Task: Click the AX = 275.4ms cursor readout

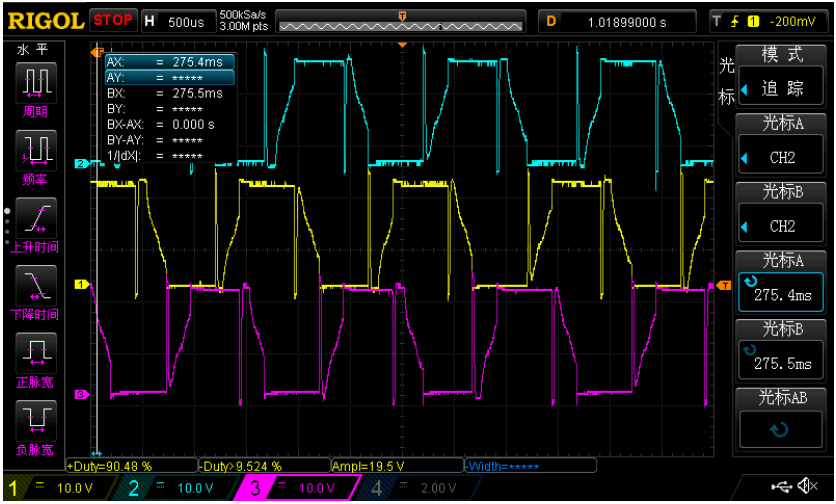Action: 170,62
